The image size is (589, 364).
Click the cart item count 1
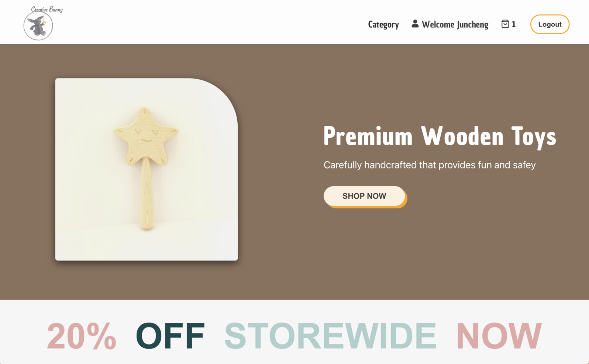[x=514, y=24]
